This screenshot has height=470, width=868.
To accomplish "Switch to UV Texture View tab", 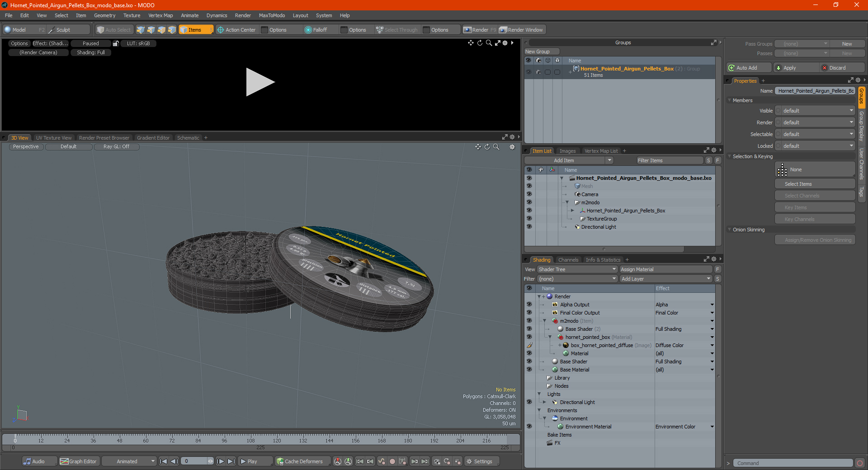I will 54,138.
